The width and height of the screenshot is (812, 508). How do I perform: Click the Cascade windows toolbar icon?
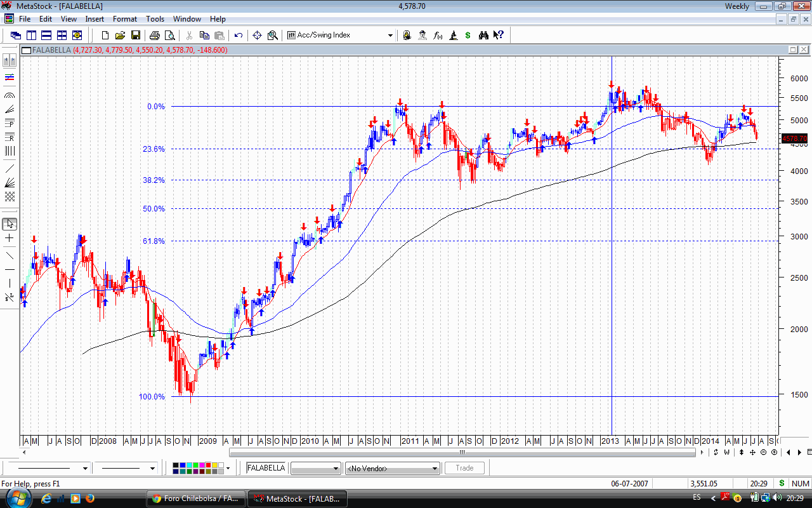pyautogui.click(x=16, y=35)
